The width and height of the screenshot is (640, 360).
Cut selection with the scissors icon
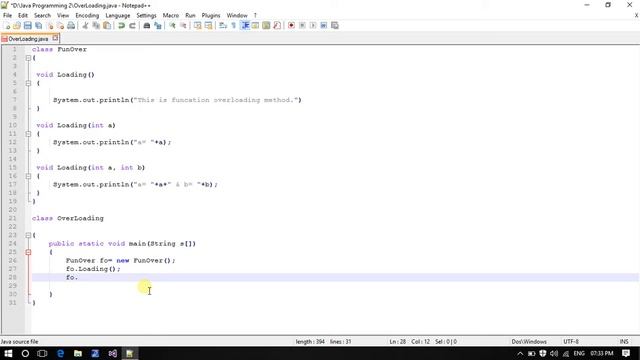(x=85, y=25)
